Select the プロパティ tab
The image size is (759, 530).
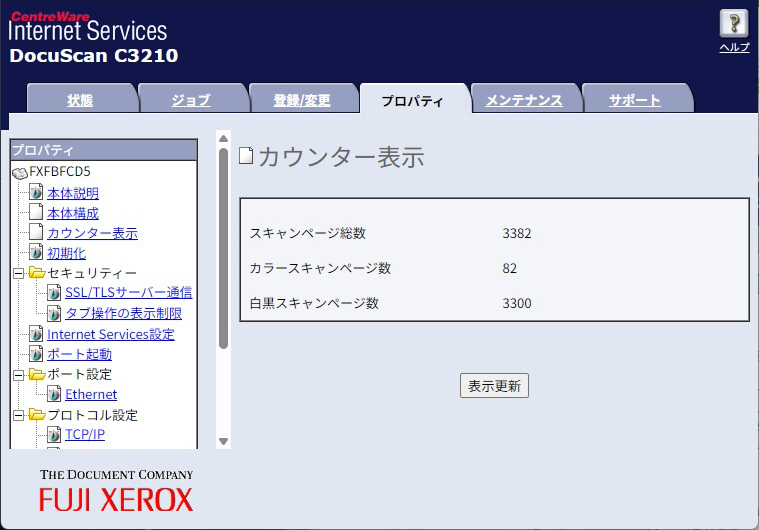[x=412, y=101]
